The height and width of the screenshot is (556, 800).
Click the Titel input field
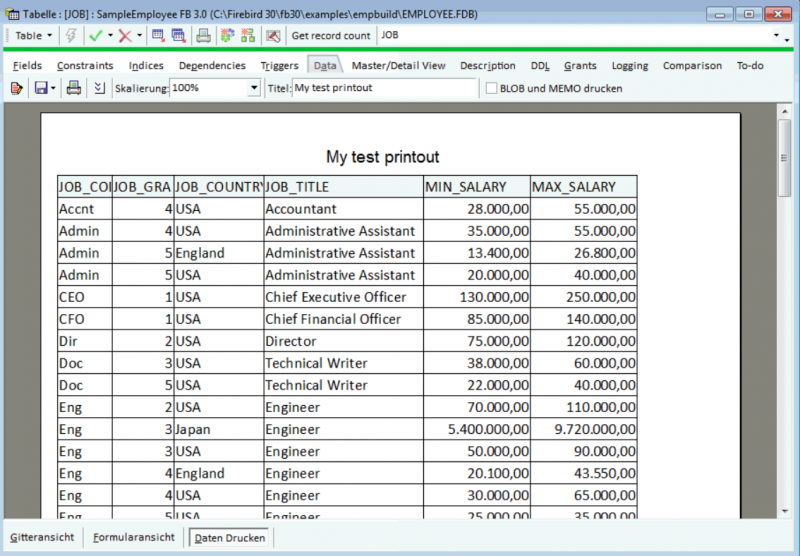point(384,88)
